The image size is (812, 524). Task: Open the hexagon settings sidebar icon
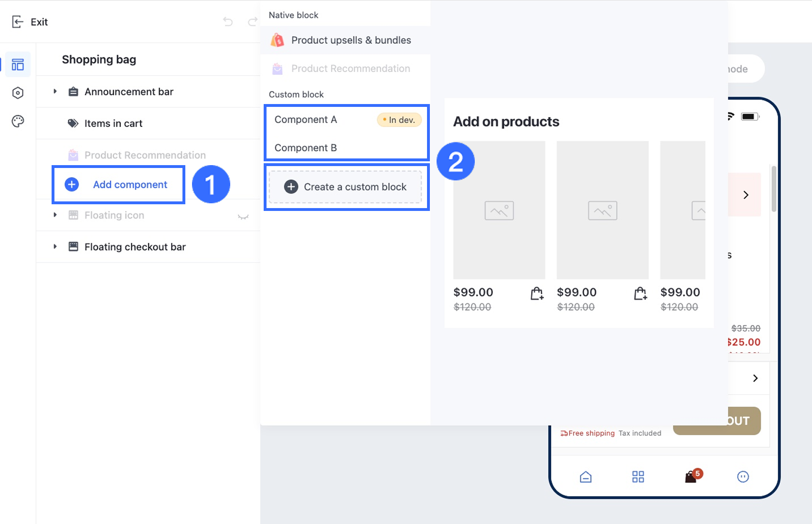coord(18,93)
